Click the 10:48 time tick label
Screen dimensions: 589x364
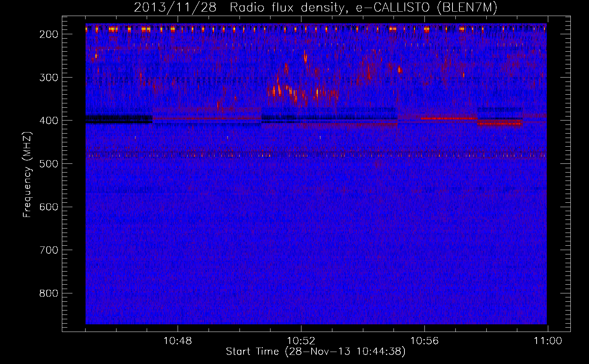[x=178, y=341]
